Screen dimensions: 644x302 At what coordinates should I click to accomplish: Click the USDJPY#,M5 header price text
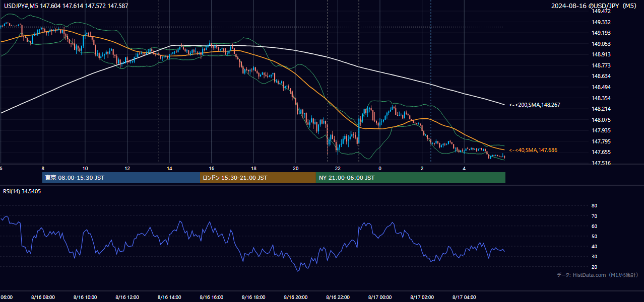(65, 5)
